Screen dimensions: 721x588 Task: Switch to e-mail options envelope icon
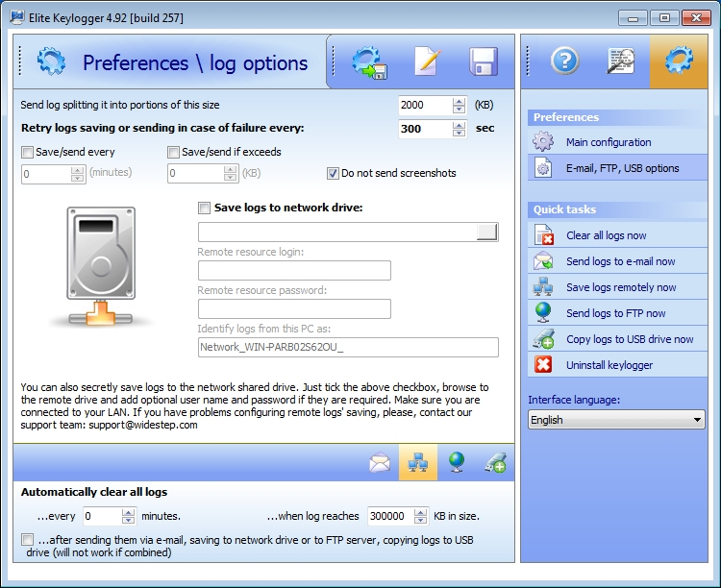click(381, 463)
